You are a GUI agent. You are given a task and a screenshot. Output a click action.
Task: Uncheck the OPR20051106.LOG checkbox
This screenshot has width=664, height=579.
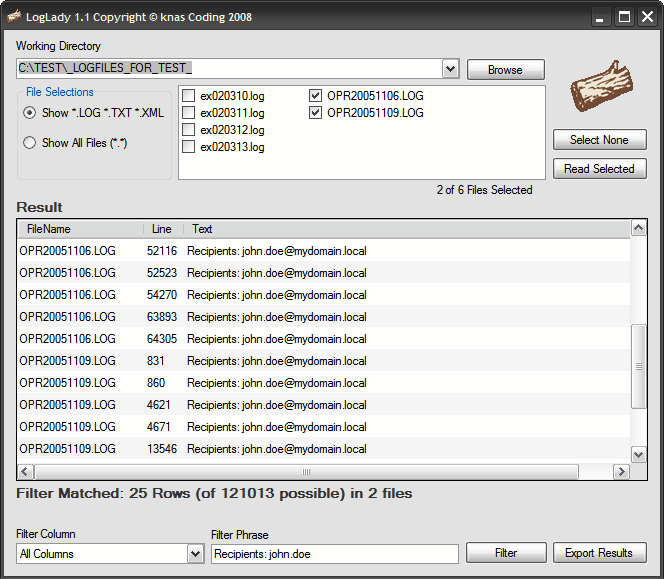click(x=315, y=96)
